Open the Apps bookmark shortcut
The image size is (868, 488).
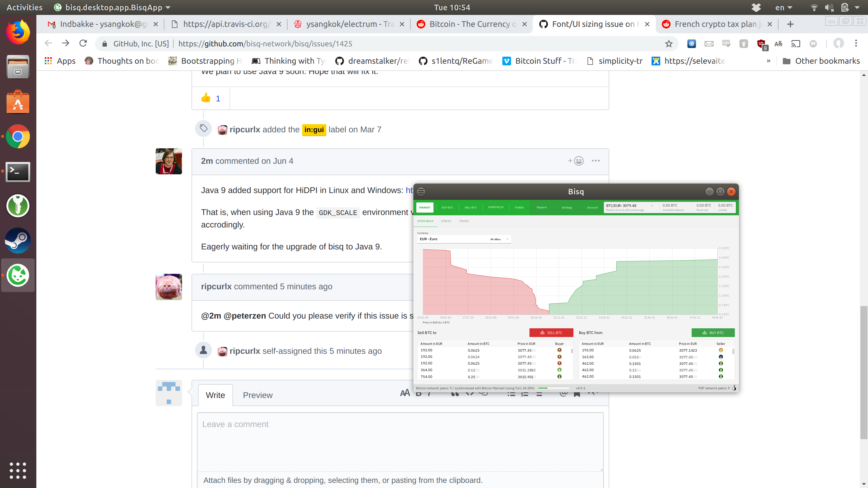click(x=60, y=61)
